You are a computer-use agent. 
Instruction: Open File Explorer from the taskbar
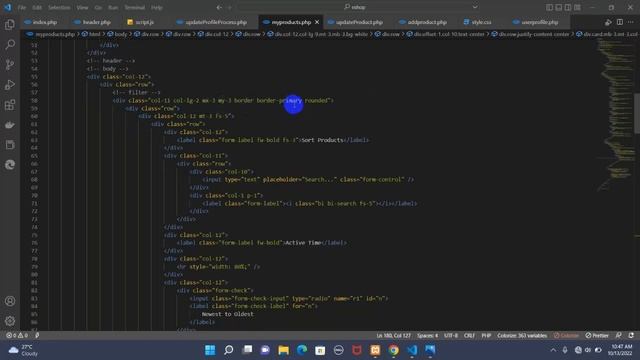[284, 350]
